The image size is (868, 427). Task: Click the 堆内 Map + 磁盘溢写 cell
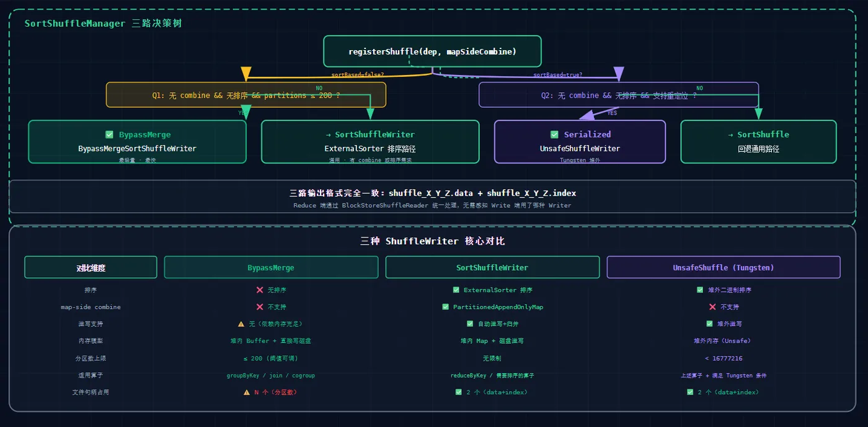[492, 341]
